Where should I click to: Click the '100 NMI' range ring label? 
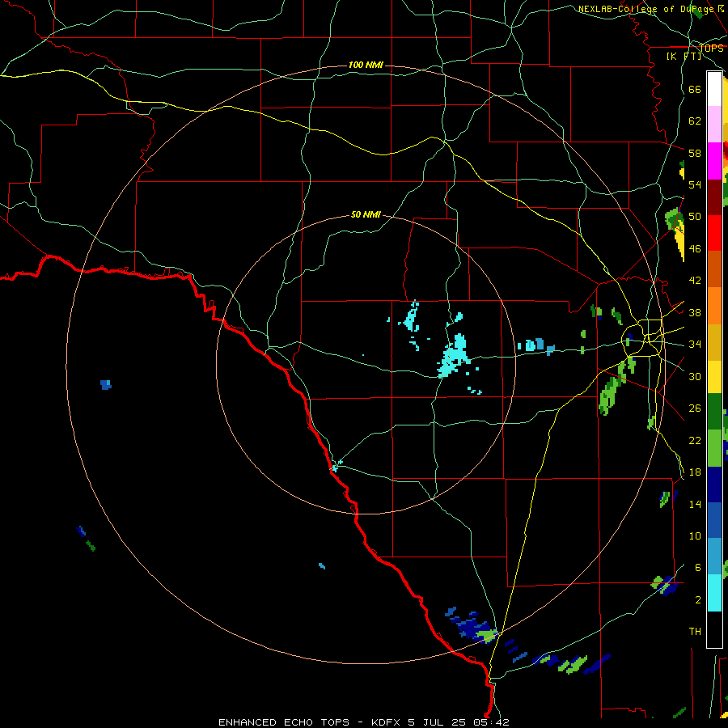tap(366, 65)
